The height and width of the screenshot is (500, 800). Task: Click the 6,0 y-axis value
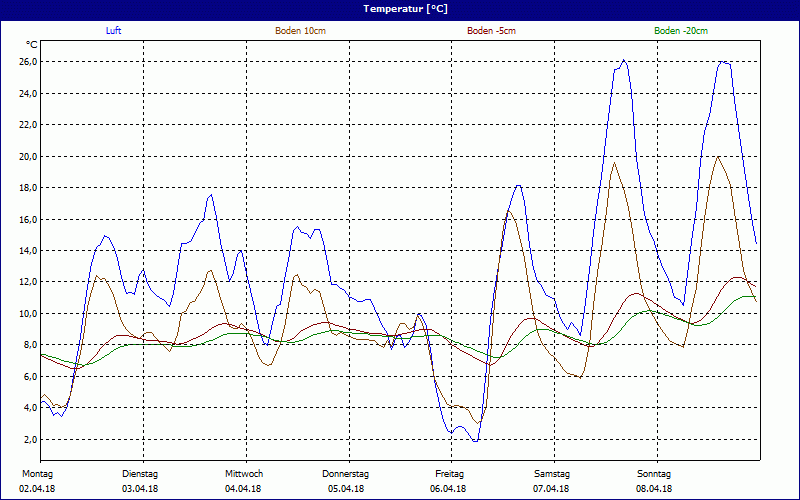click(x=31, y=377)
